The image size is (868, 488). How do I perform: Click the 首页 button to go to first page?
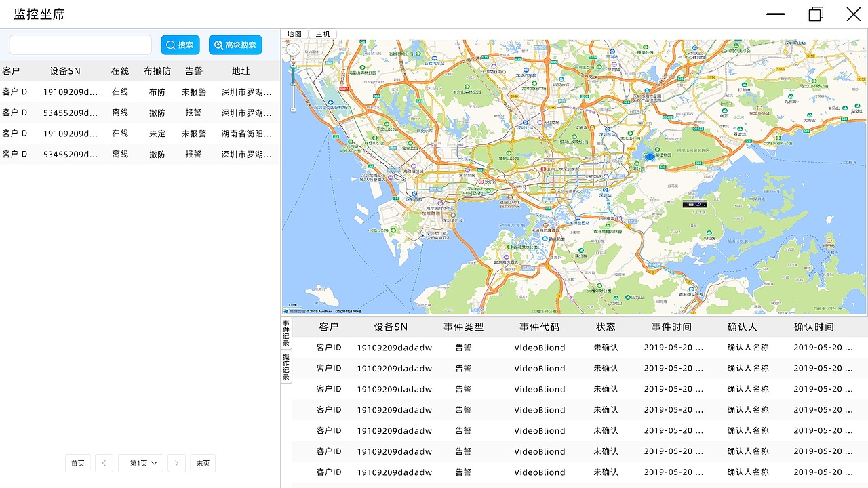[x=77, y=463]
